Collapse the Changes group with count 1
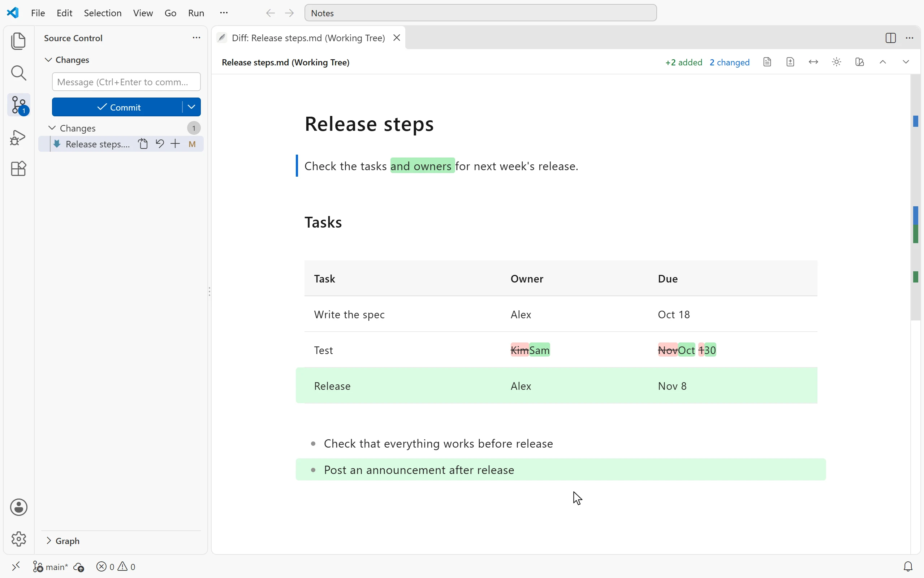Screen dimensions: 924x578 [x=121, y=128]
